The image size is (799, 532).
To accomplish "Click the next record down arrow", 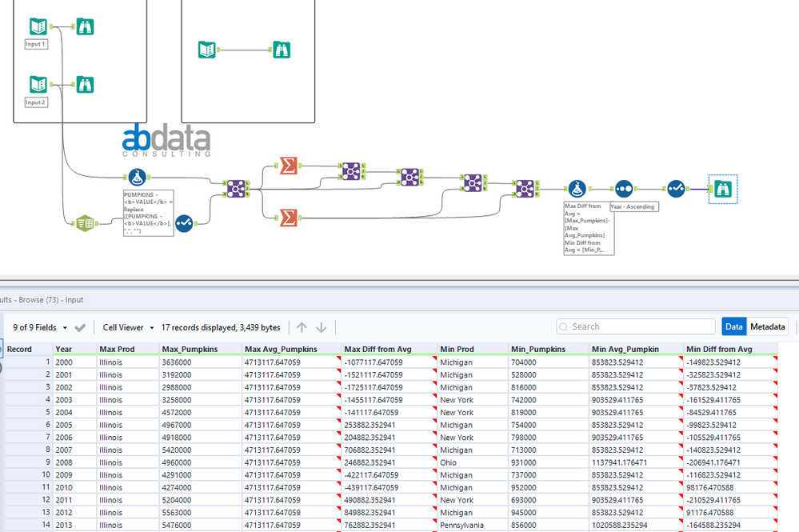I will (x=321, y=328).
